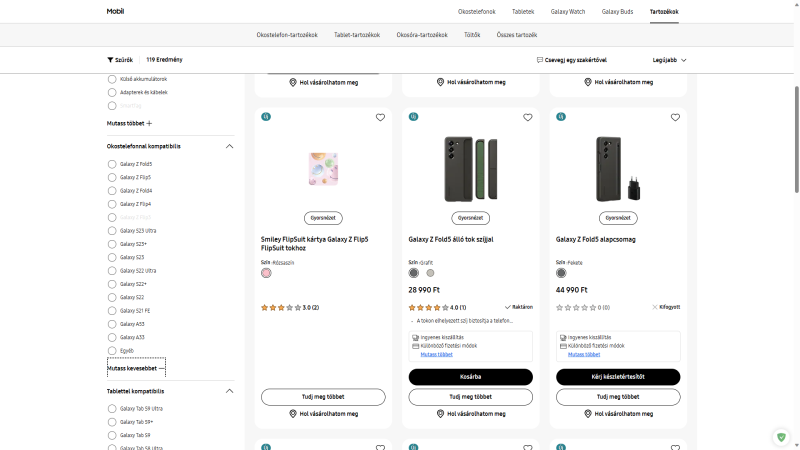Add Galaxy Z Fold5 alapcsomag to wishlist
This screenshot has width=800, height=450.
pos(675,117)
